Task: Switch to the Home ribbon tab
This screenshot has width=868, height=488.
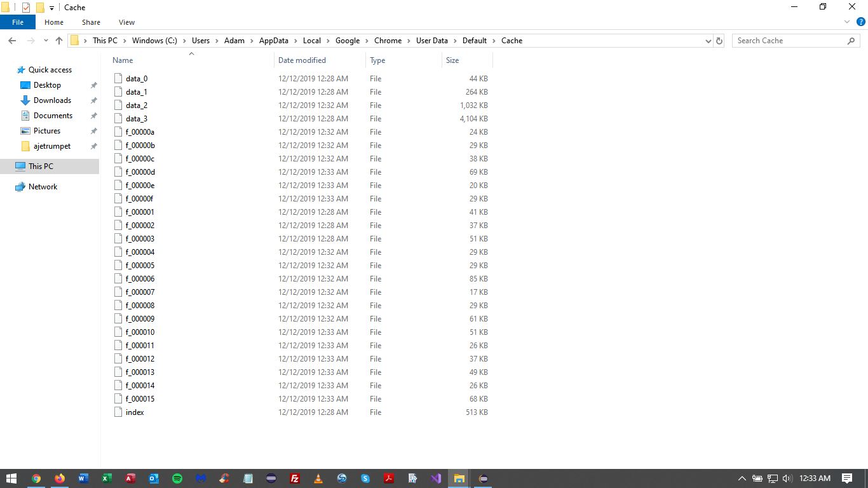Action: [54, 22]
